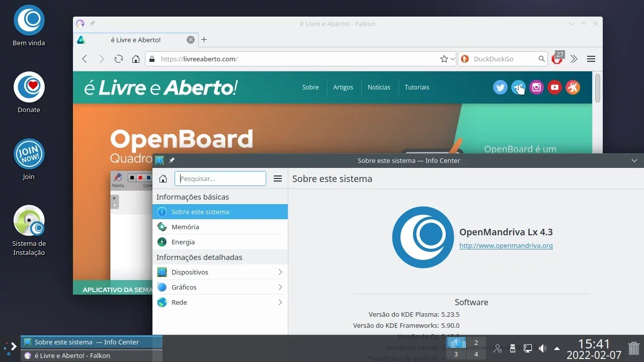Open network connections tray icon
Viewport: 644px width, 362px height.
coord(527,348)
